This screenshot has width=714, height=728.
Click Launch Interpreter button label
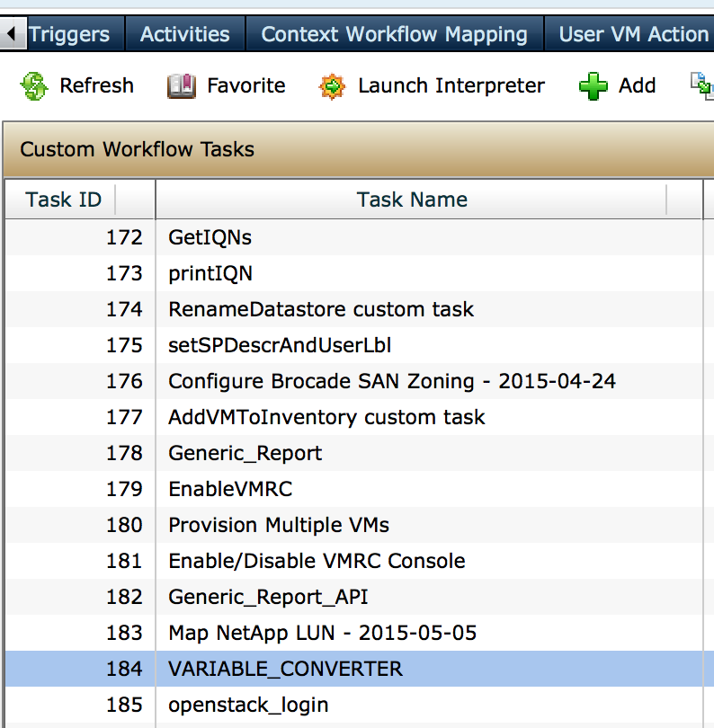click(x=451, y=86)
